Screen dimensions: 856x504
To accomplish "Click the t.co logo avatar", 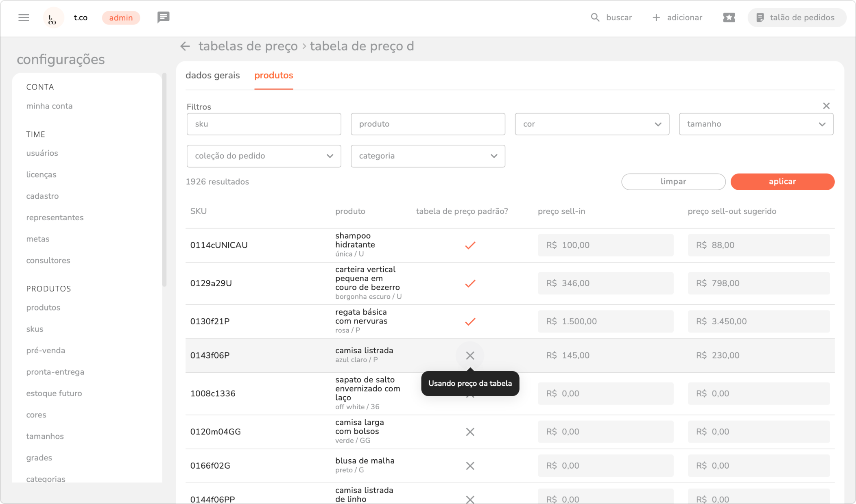I will [x=53, y=18].
